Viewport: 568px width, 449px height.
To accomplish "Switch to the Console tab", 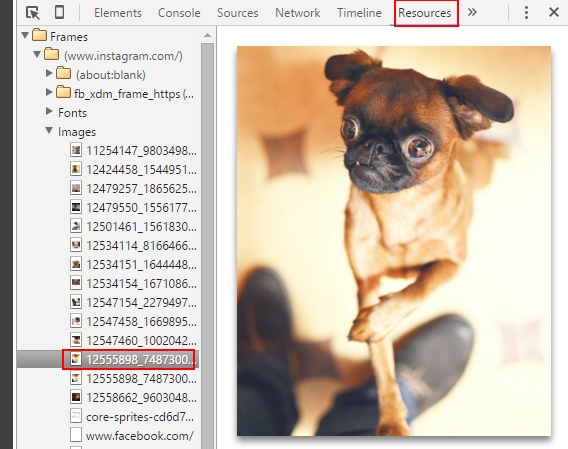I will [x=179, y=13].
